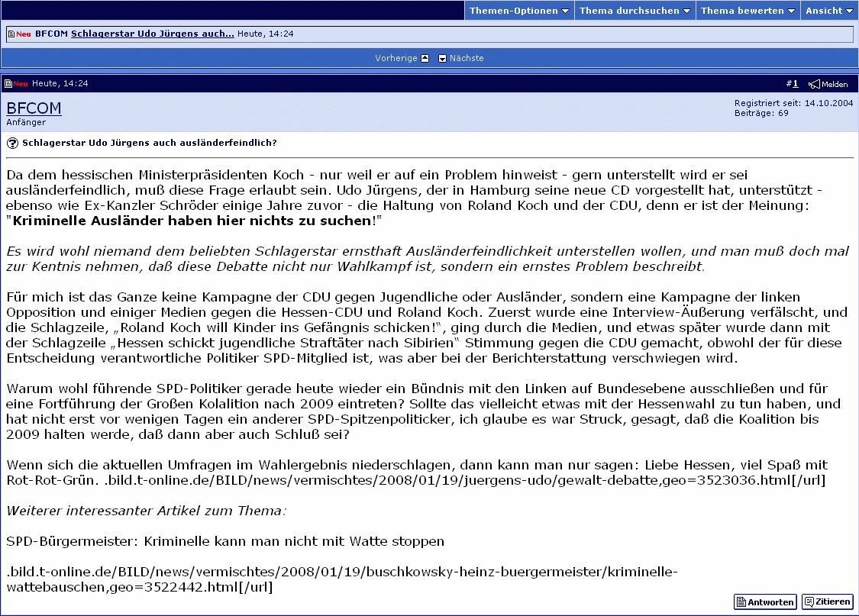Open the BFCOM user profile link
This screenshot has width=859, height=616.
[34, 108]
